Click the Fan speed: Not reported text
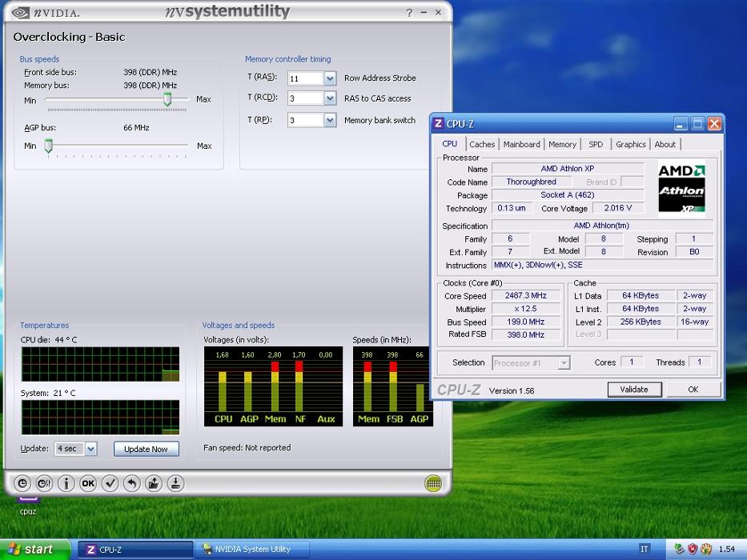 247,448
